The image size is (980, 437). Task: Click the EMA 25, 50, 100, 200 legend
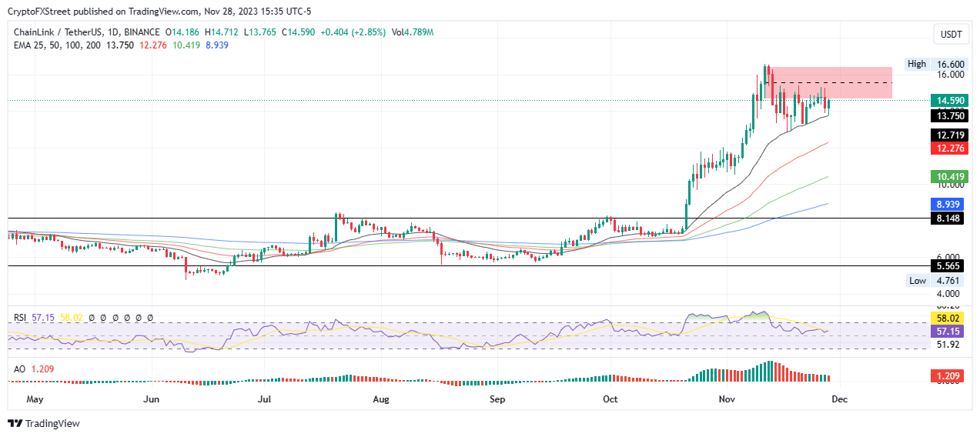click(58, 45)
